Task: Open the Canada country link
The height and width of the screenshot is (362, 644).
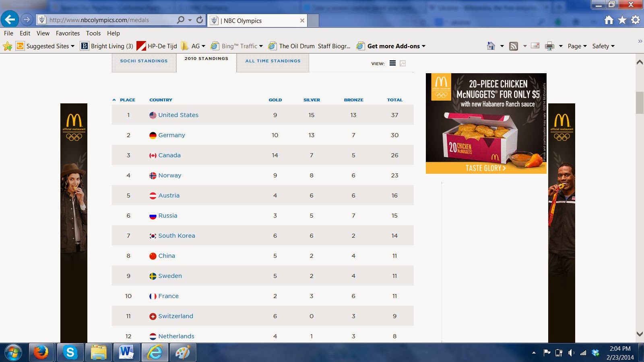Action: tap(169, 155)
